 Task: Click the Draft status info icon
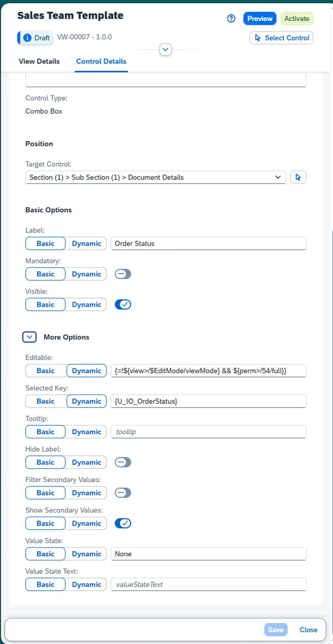(x=27, y=38)
